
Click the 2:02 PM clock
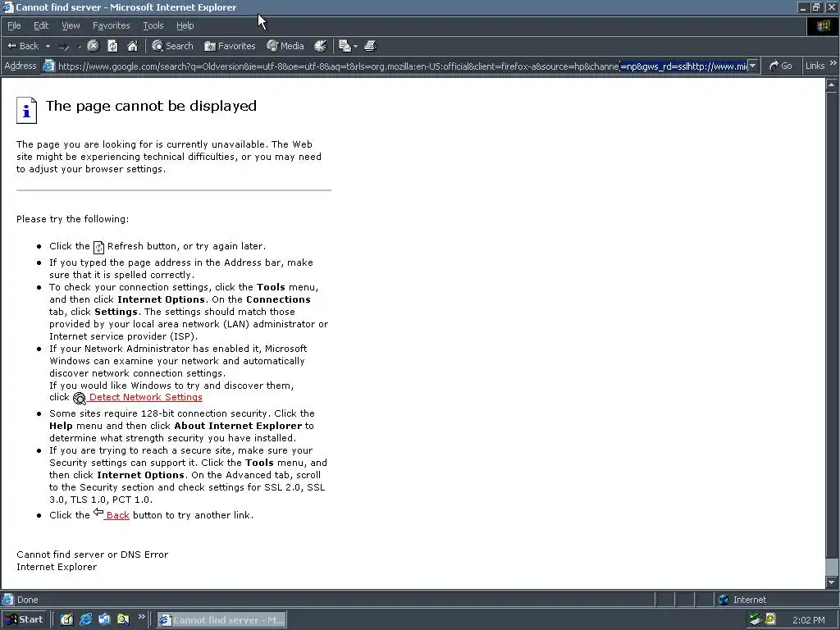click(x=808, y=620)
